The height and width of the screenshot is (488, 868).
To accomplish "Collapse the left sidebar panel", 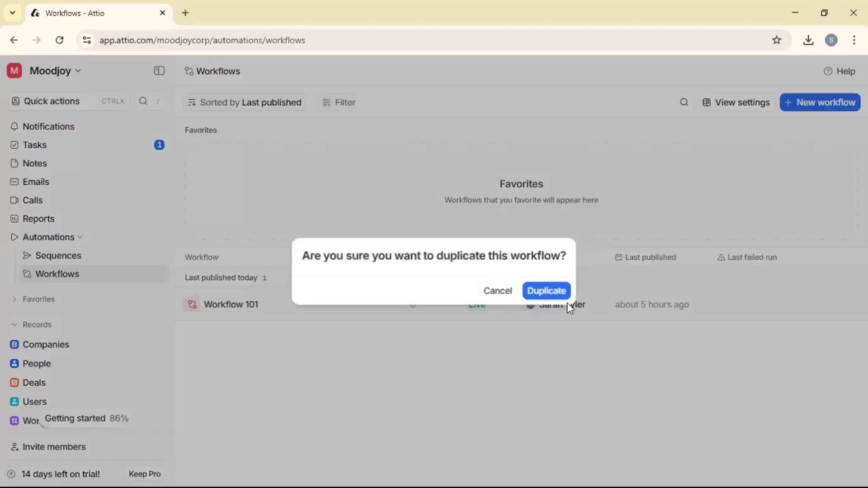I will pos(158,71).
